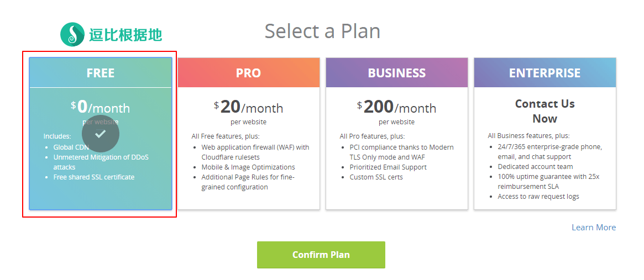Click the green Chinese logo text

pyautogui.click(x=125, y=35)
